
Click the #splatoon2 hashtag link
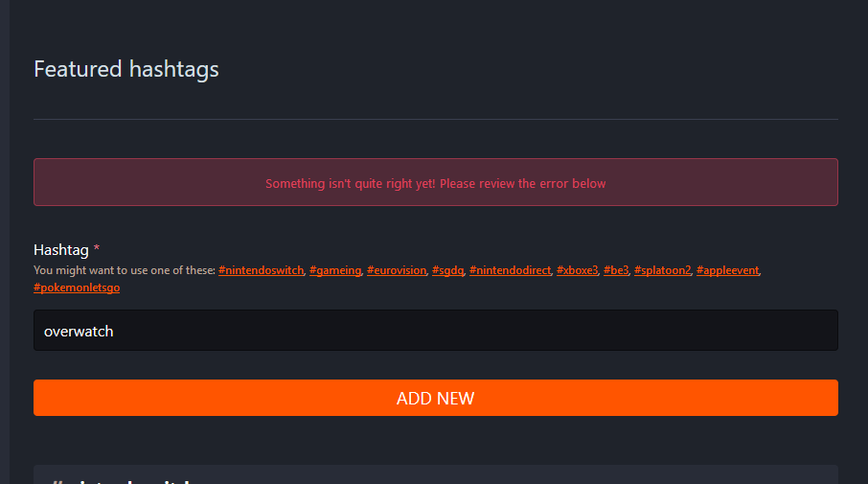(662, 270)
